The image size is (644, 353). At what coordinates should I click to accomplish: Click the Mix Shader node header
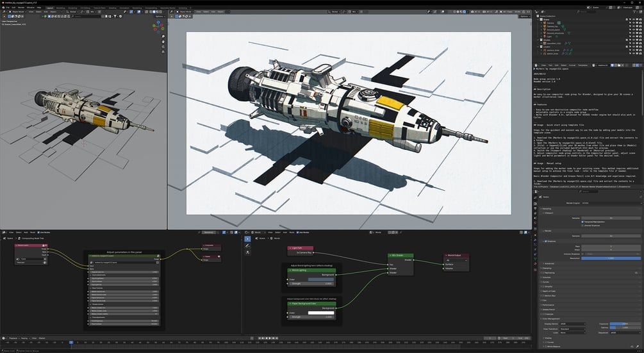tap(400, 256)
